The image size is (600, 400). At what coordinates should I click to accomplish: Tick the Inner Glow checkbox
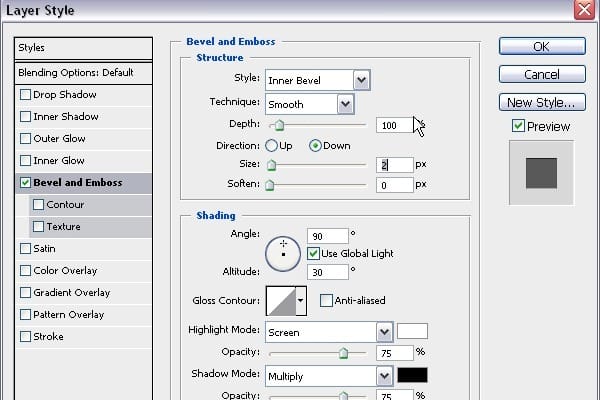tap(25, 160)
